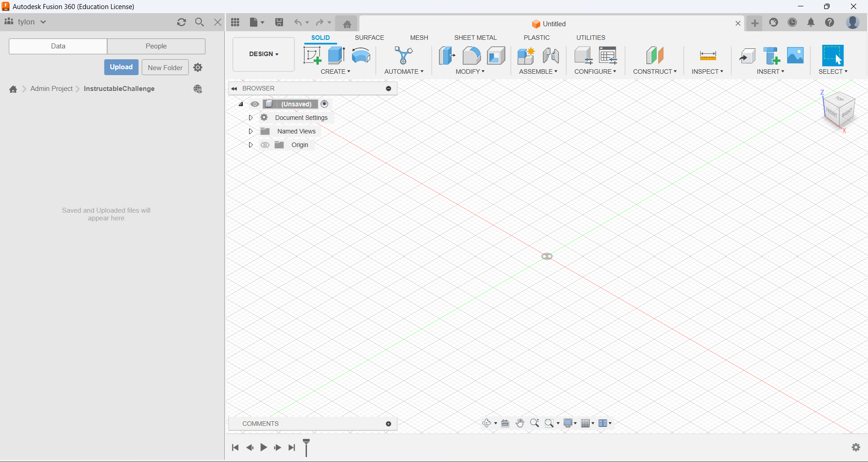
Task: Open the Help question mark menu
Action: [830, 22]
